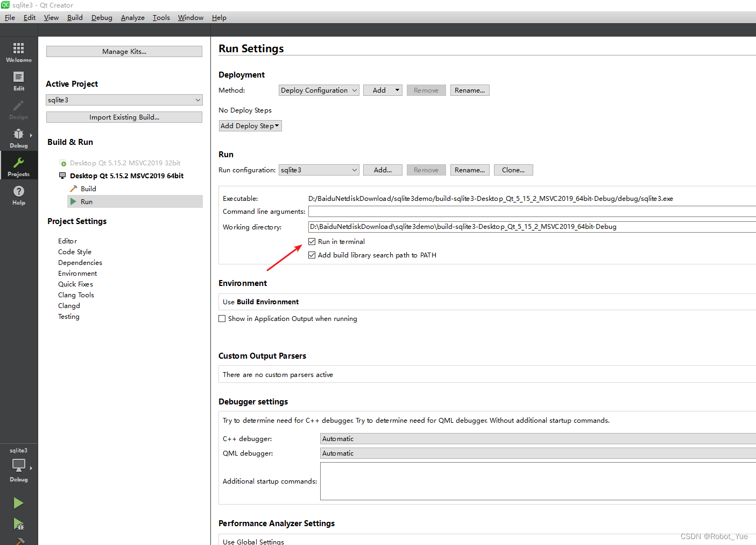This screenshot has width=756, height=545.
Task: Click the green Run button
Action: pos(18,503)
